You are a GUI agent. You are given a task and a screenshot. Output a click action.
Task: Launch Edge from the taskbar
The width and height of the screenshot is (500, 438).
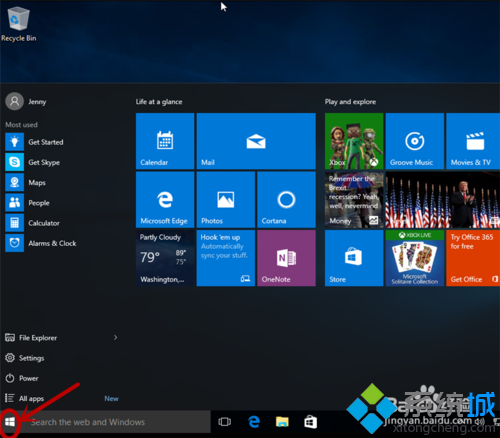pyautogui.click(x=254, y=422)
